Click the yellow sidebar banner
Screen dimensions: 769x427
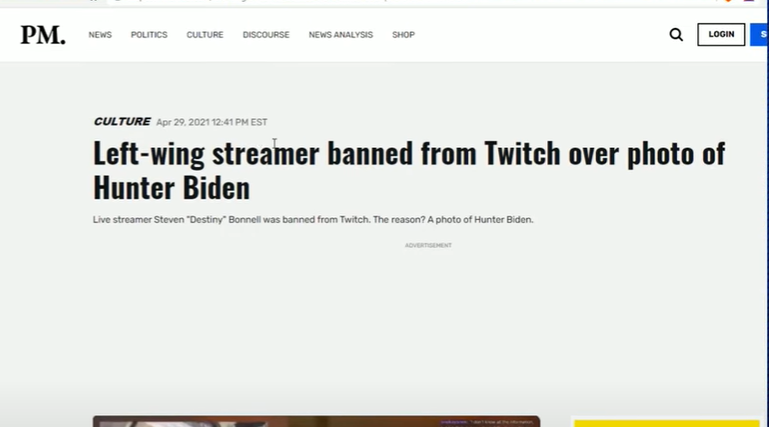[666, 423]
